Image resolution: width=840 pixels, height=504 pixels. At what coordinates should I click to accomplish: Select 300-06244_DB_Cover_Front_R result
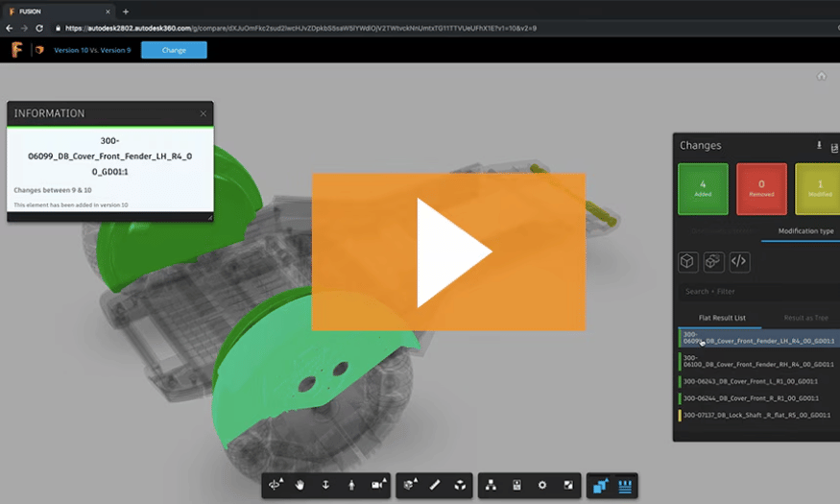[x=758, y=398]
